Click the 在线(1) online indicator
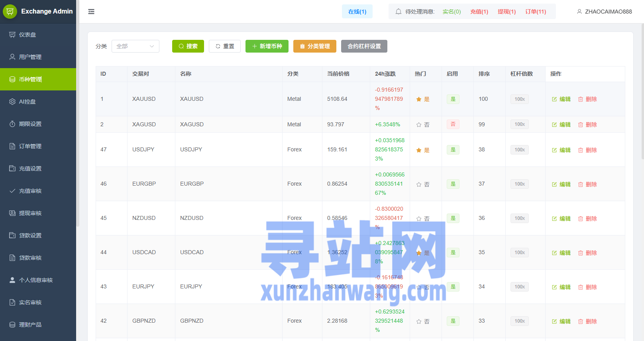 pyautogui.click(x=357, y=12)
